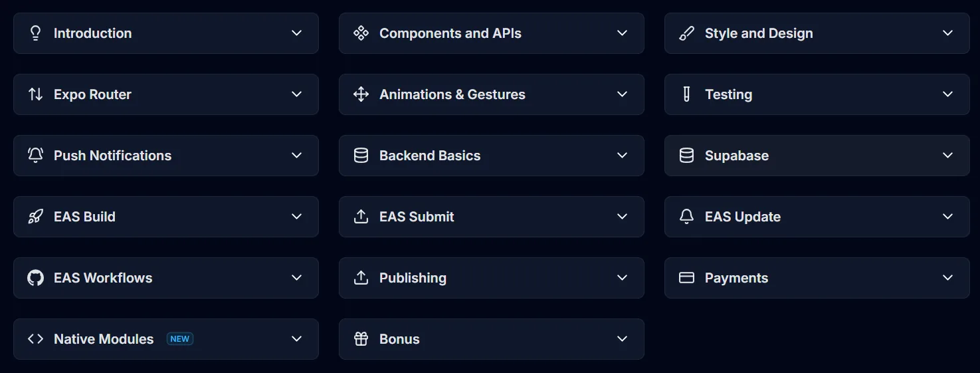Expand the Components and APIs chevron
Screen dimensions: 980x373
pyautogui.click(x=623, y=33)
